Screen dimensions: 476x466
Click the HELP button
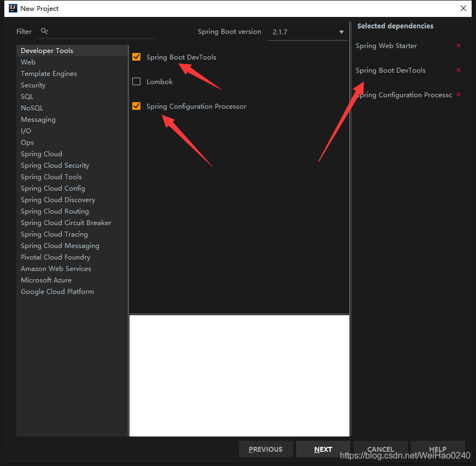pos(438,449)
